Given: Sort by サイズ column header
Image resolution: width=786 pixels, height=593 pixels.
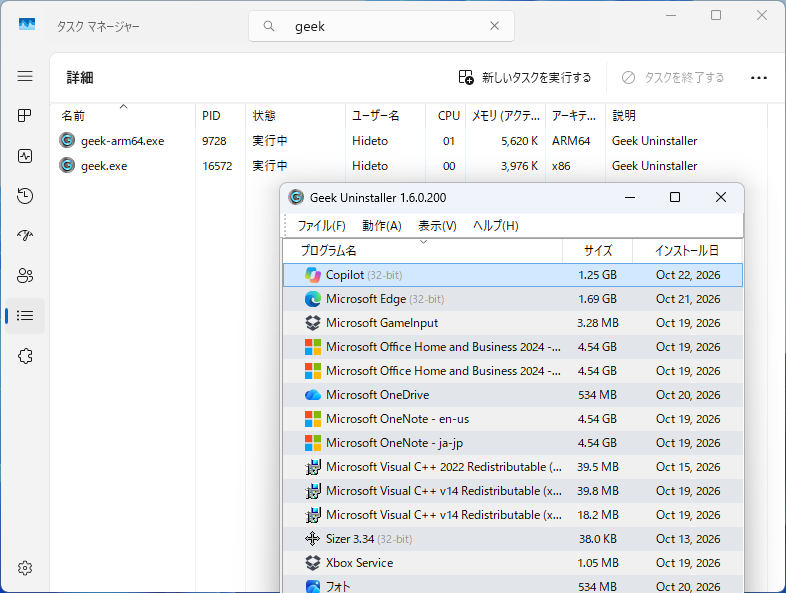Looking at the screenshot, I should click(598, 251).
